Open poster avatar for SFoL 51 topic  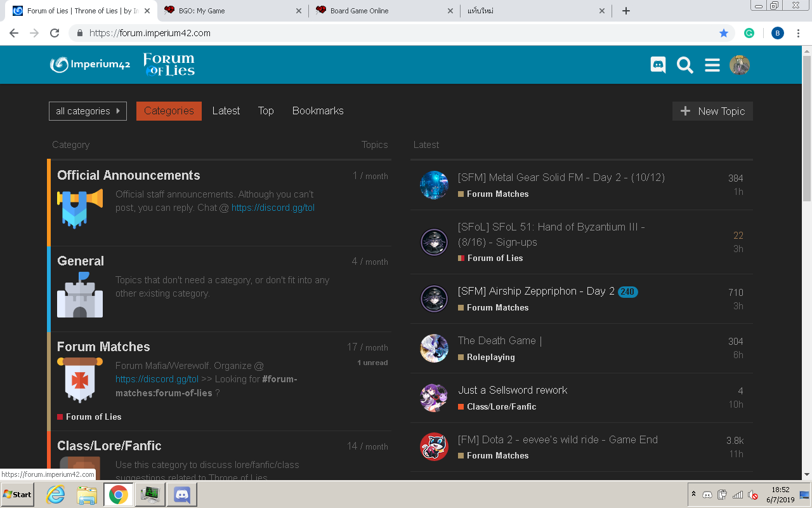tap(435, 242)
